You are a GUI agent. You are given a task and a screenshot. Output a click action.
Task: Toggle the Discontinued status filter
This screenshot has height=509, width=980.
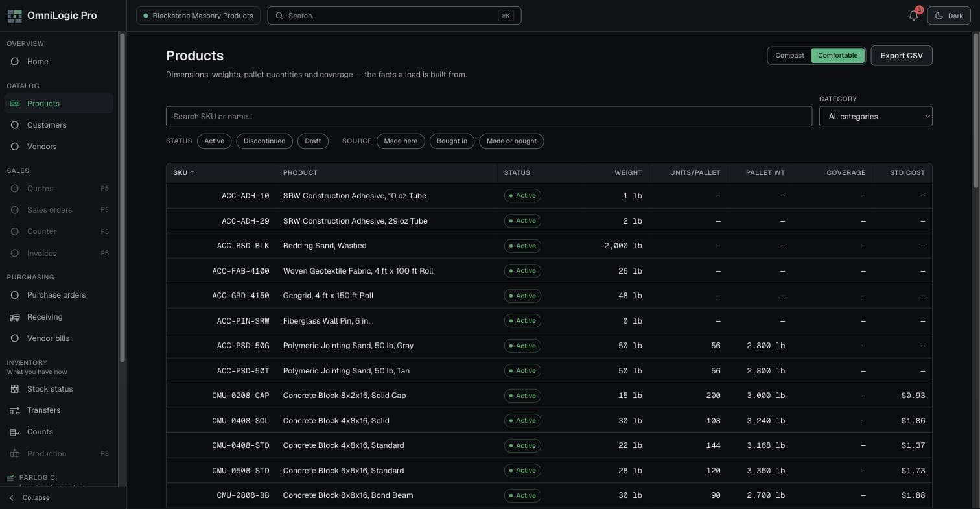(264, 141)
